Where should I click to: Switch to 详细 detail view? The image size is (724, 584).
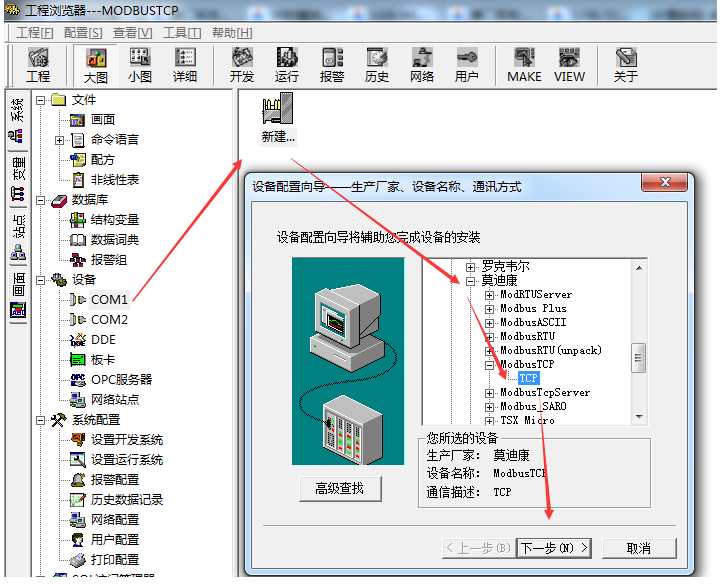[x=185, y=65]
